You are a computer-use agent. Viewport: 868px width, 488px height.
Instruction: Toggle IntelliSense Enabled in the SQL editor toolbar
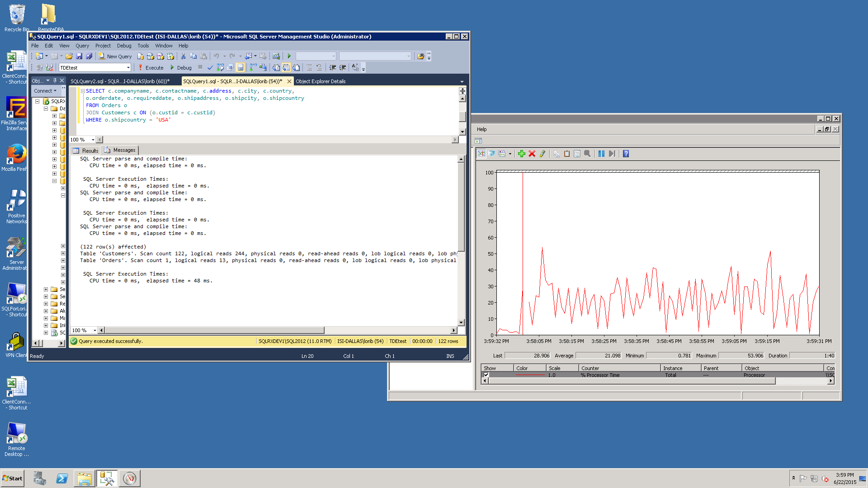(x=241, y=68)
